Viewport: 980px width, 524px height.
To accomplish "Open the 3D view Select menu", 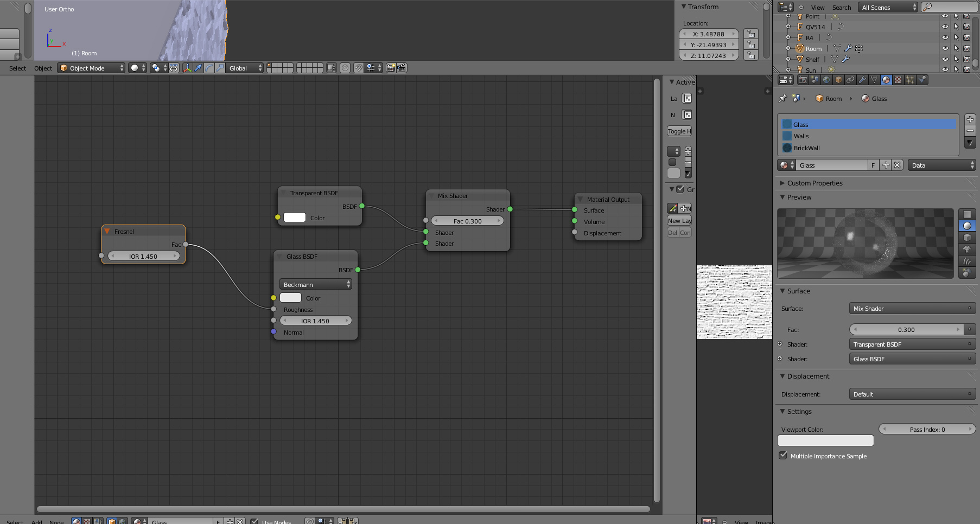I will (17, 68).
